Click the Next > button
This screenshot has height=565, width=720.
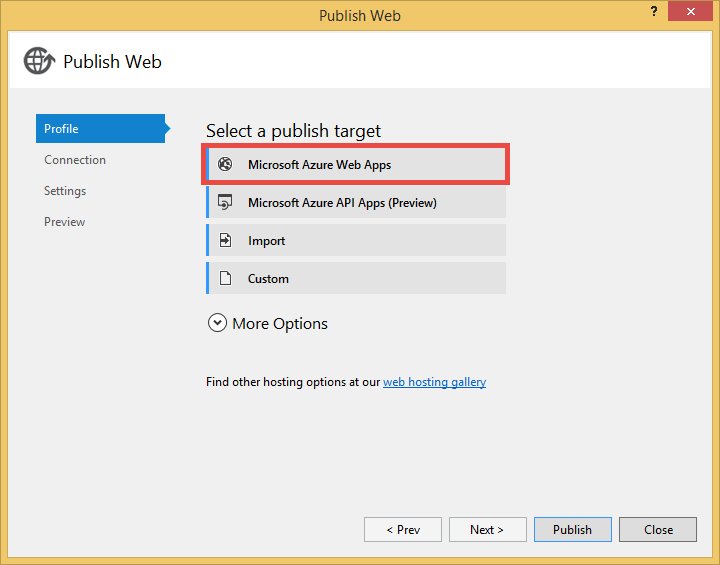(487, 530)
